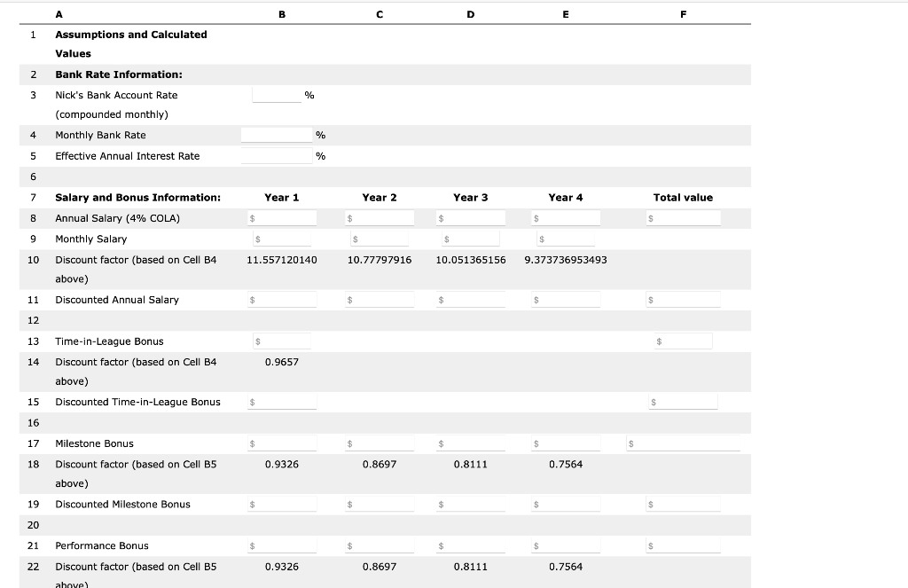This screenshot has width=908, height=588.
Task: Click Time-in-League Bonus Total value input
Action: [684, 341]
